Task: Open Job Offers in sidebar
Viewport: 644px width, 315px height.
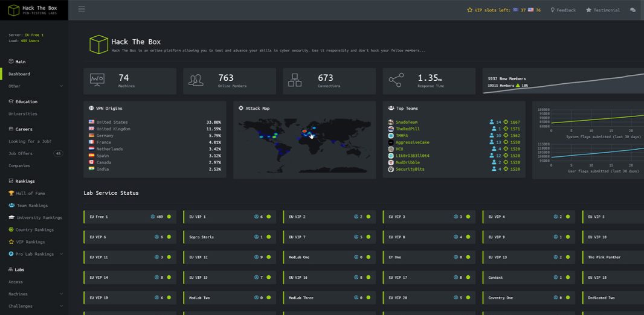Action: pos(20,153)
